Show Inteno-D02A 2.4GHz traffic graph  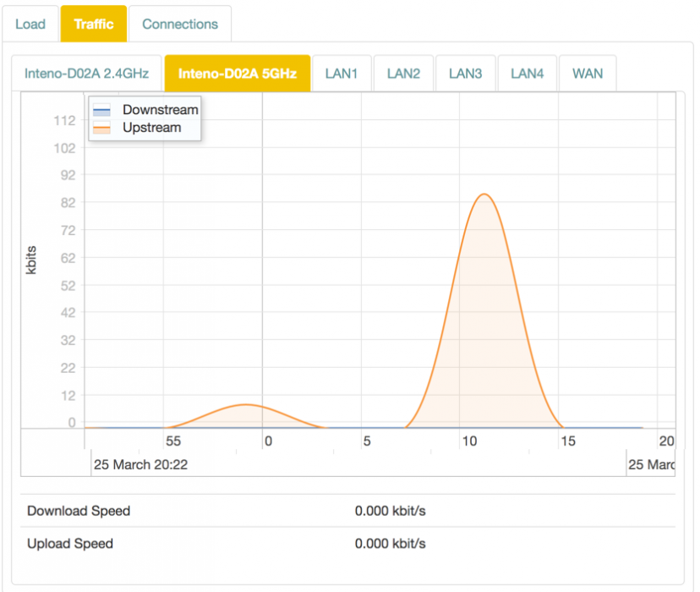(86, 74)
